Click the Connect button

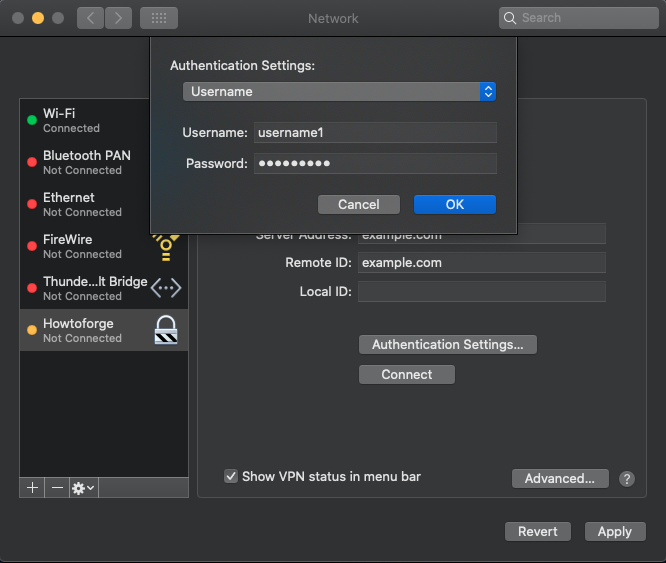click(x=407, y=374)
